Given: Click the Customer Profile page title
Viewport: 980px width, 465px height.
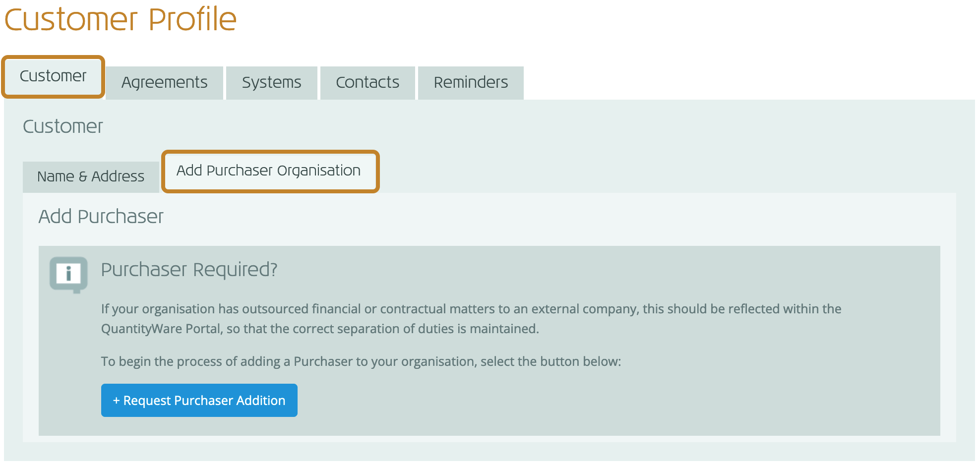Looking at the screenshot, I should [121, 20].
